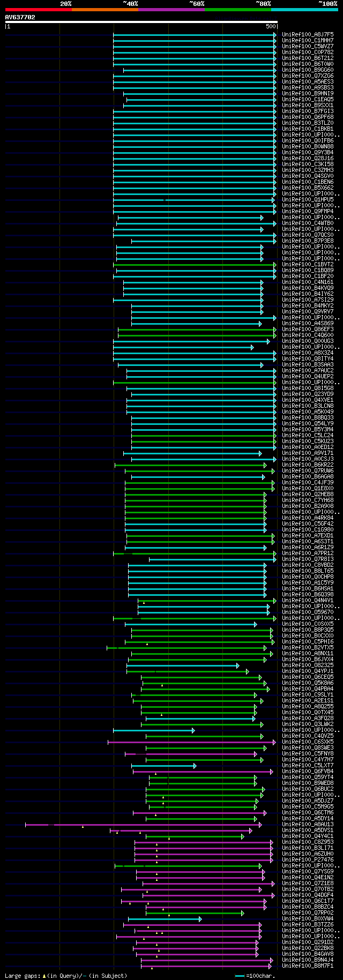343x980 pixels.
Task: Select the UniRef100_B9HNI9 label
Action: (x=308, y=93)
